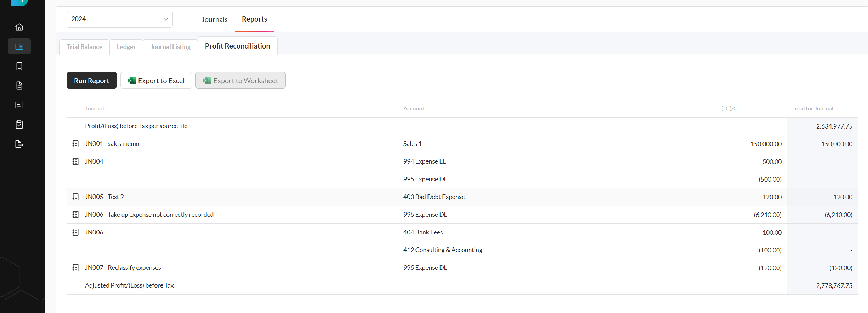The width and height of the screenshot is (868, 313).
Task: Select Profit/(Loss) before Tax per source file
Action: (x=136, y=126)
